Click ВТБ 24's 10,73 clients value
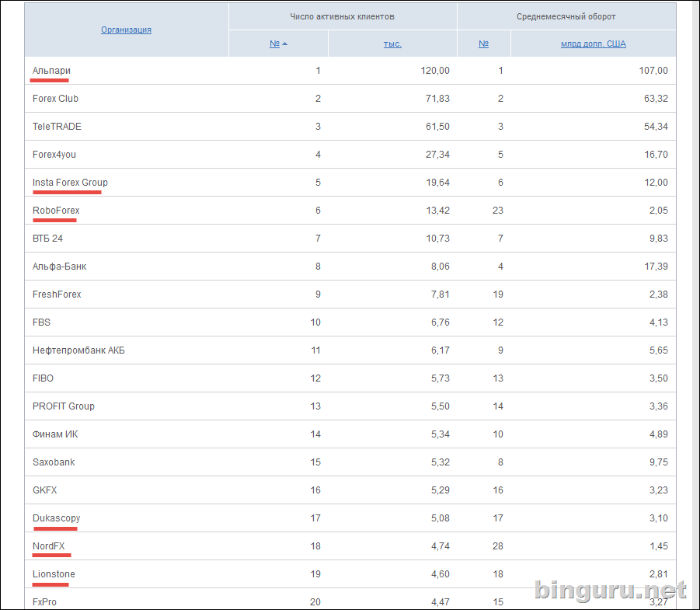This screenshot has height=610, width=700. pos(437,239)
